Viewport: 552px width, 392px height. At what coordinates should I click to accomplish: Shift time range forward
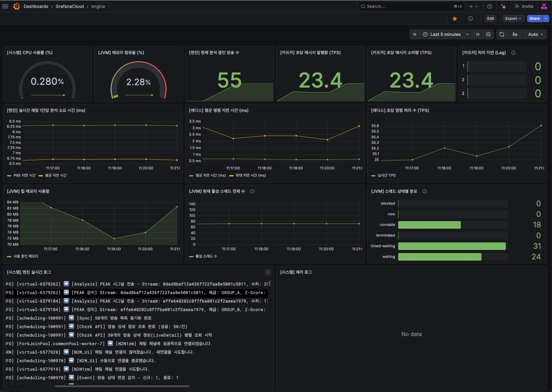[478, 34]
